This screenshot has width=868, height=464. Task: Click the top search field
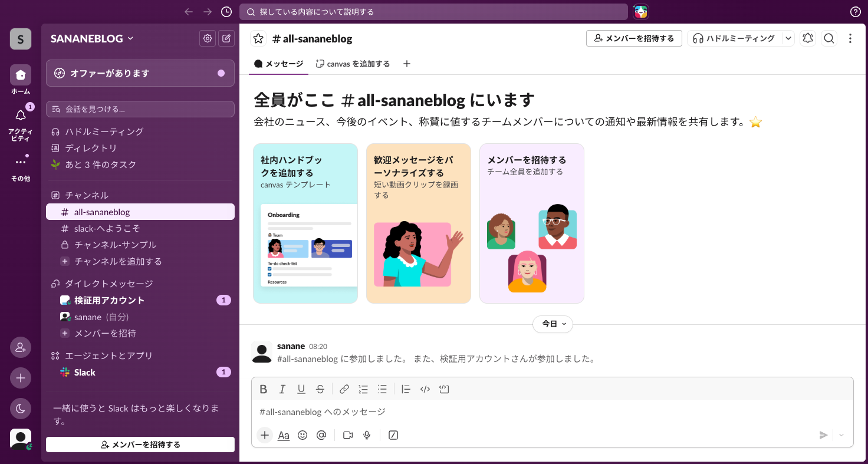(433, 12)
